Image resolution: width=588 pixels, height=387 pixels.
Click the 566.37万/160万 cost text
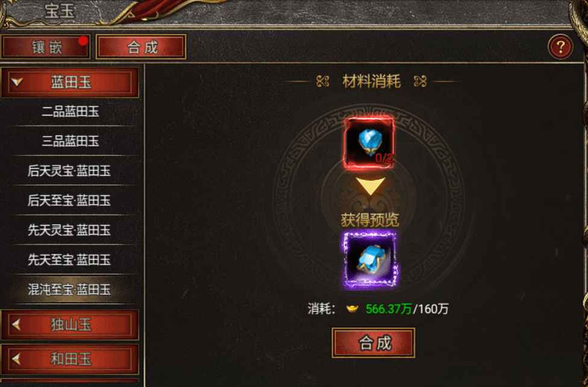click(407, 309)
